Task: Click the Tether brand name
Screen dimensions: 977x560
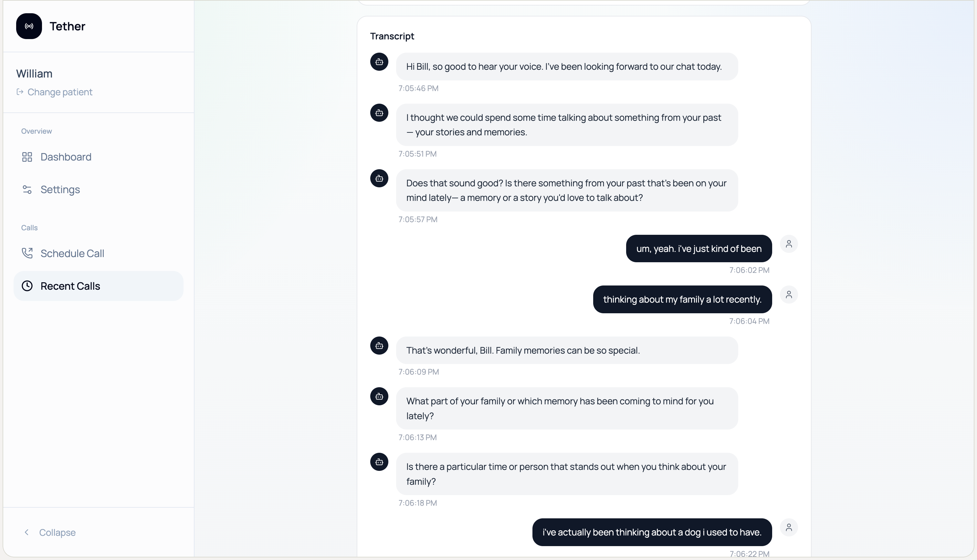Action: (67, 26)
